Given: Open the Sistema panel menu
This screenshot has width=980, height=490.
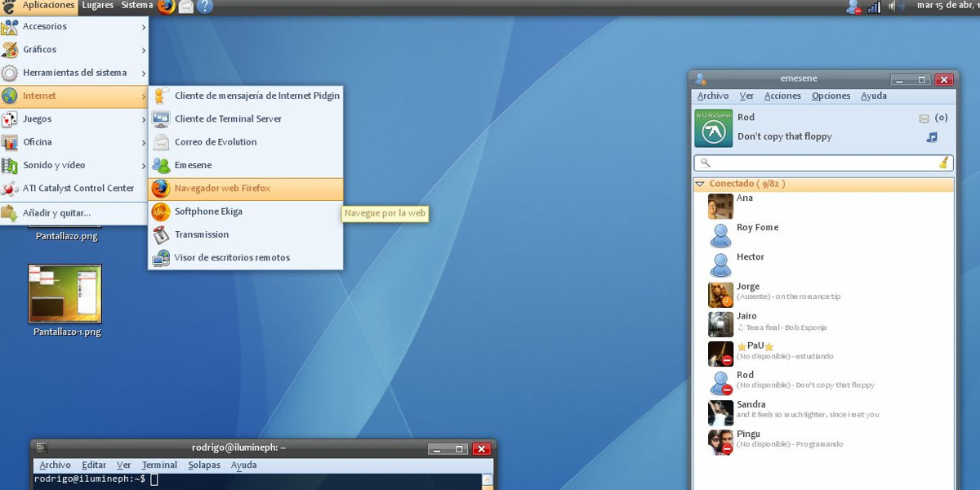Looking at the screenshot, I should 137,6.
